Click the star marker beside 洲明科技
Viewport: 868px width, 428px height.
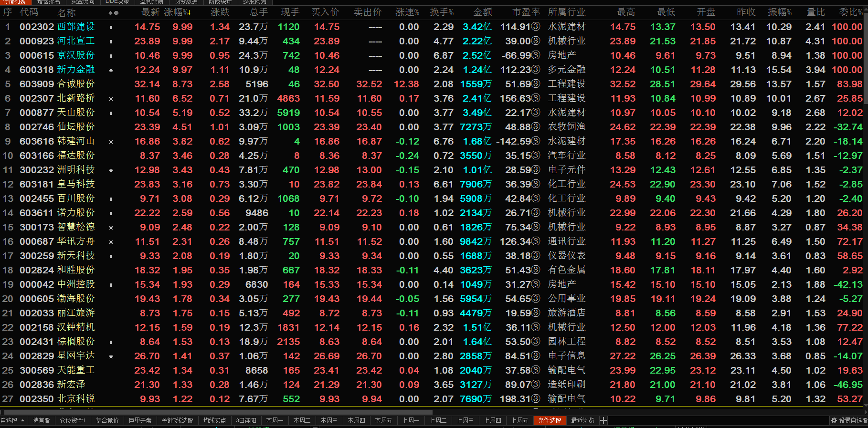pyautogui.click(x=111, y=171)
